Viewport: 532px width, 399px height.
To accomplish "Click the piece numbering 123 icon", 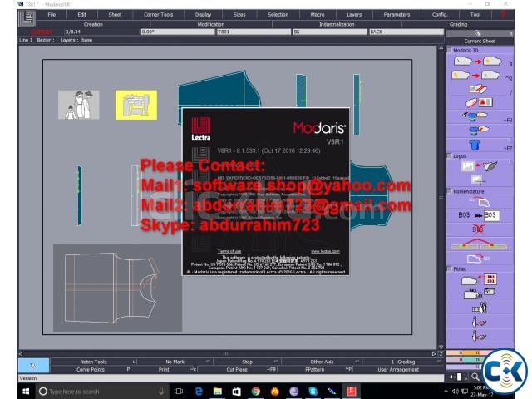I will (478, 259).
